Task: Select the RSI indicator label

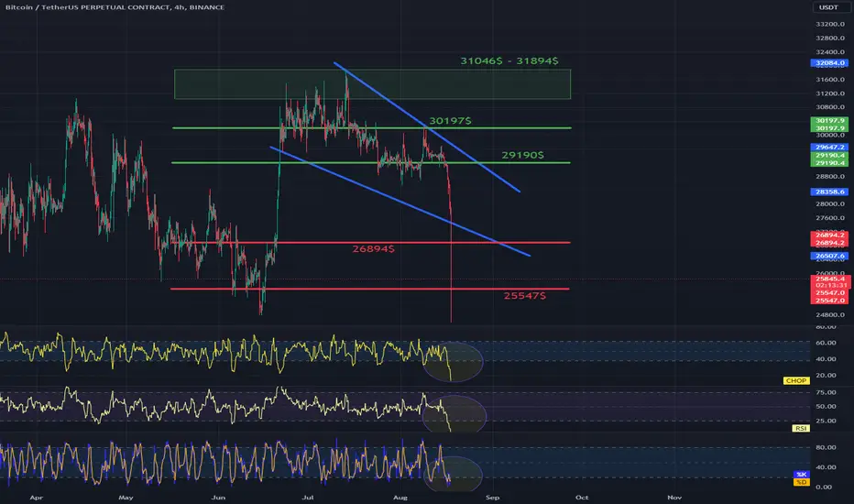Action: click(801, 428)
